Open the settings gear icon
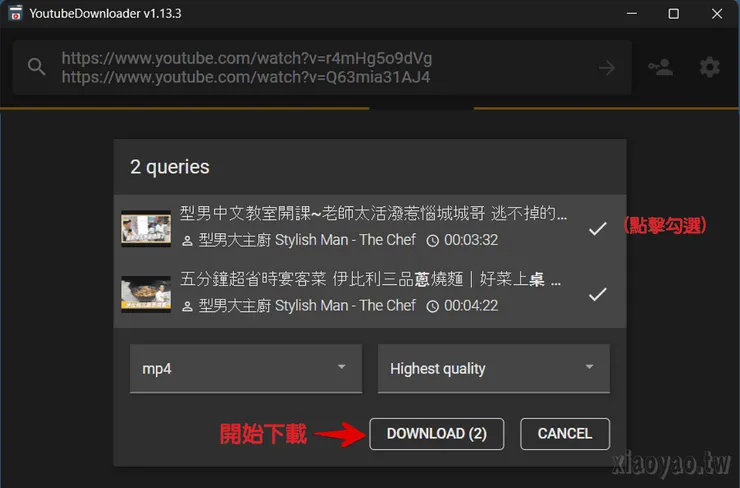 [709, 67]
